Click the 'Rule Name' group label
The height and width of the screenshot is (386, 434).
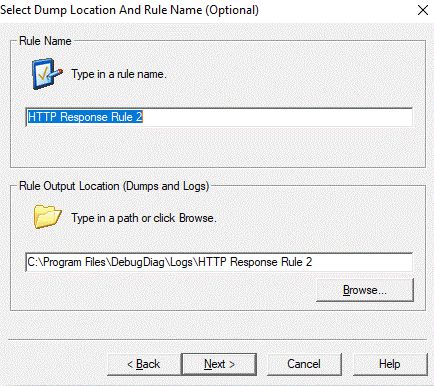pos(45,41)
